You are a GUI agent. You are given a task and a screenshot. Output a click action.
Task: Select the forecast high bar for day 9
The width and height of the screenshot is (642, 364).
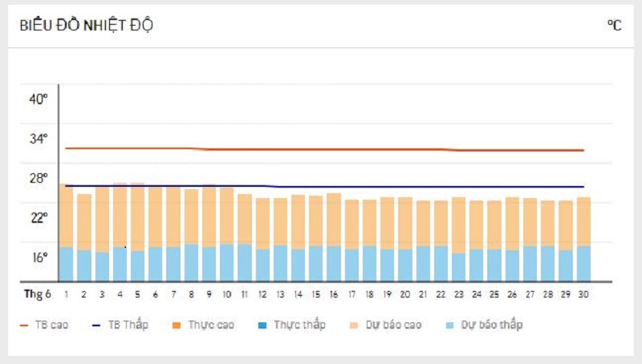click(209, 216)
